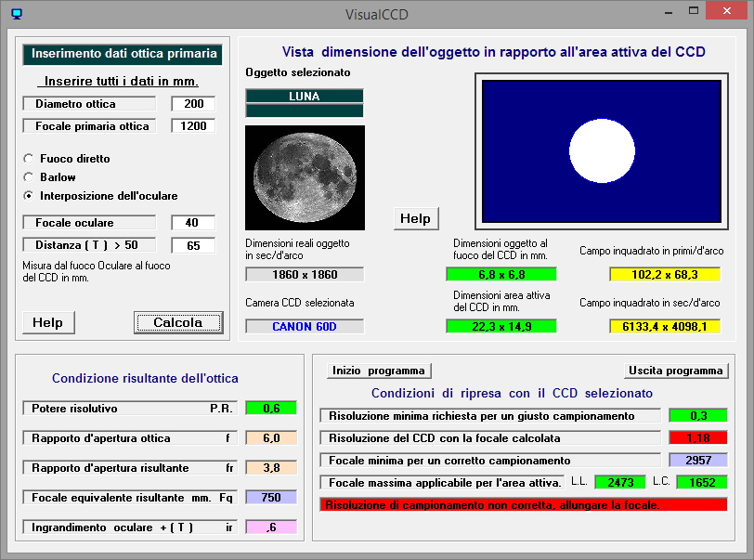Click the red CCD resolution value 1,18
Viewport: 754px width, 560px height.
[697, 437]
